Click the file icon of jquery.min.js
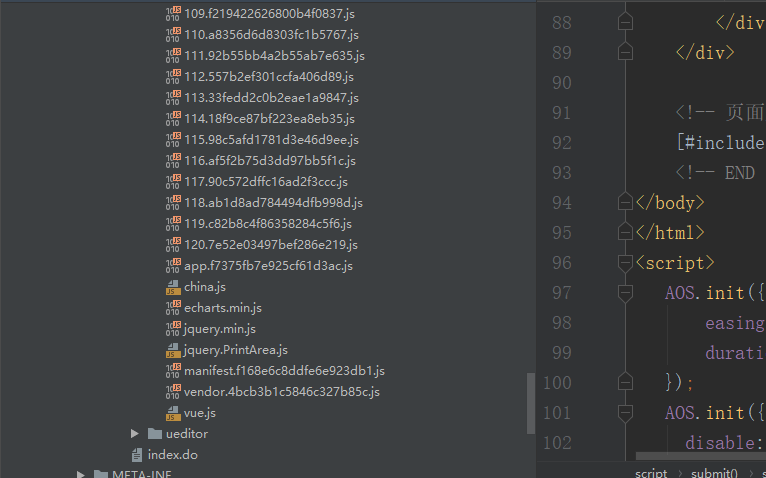The height and width of the screenshot is (478, 766). tap(173, 329)
